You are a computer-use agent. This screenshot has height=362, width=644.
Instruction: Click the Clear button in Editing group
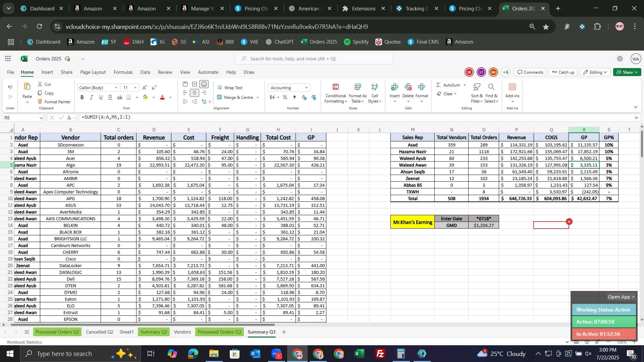tap(446, 94)
